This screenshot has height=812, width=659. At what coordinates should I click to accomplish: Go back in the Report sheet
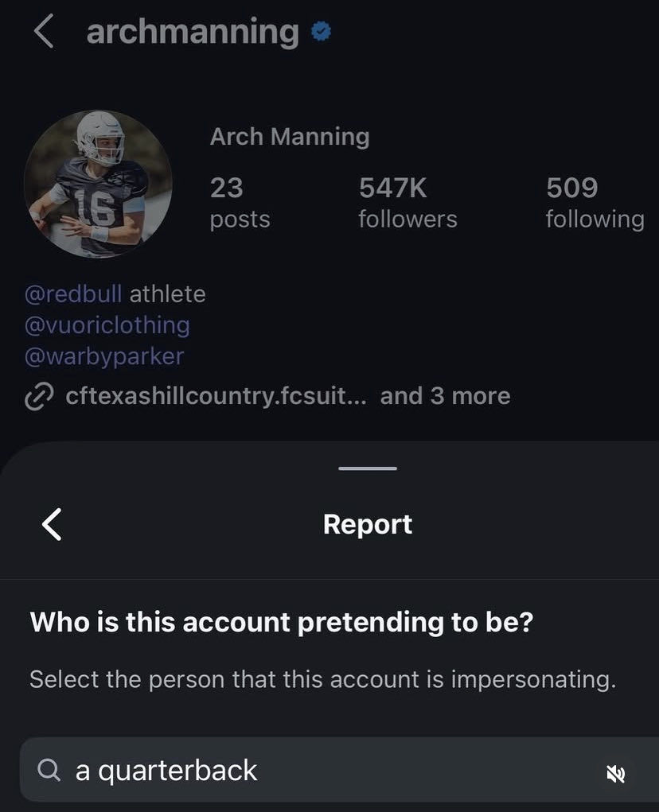52,524
